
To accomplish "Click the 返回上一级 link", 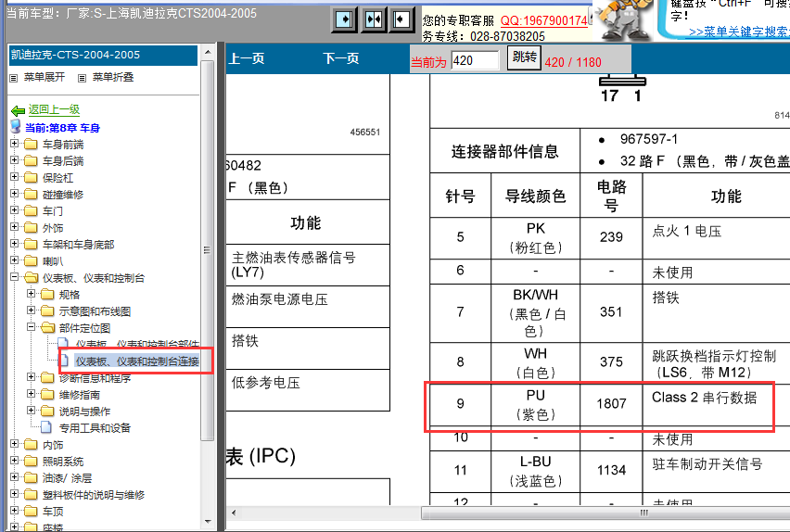I will tap(54, 109).
